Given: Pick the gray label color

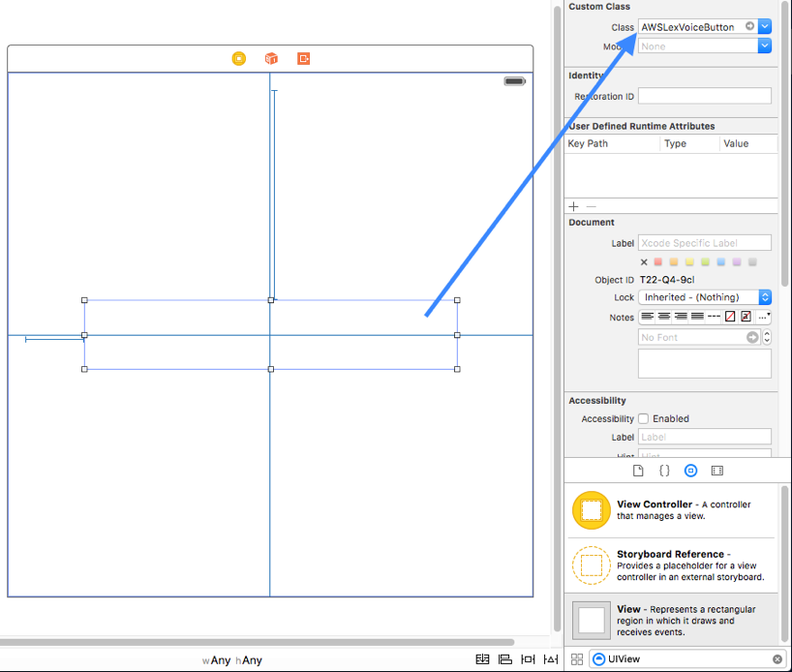Looking at the screenshot, I should point(752,261).
